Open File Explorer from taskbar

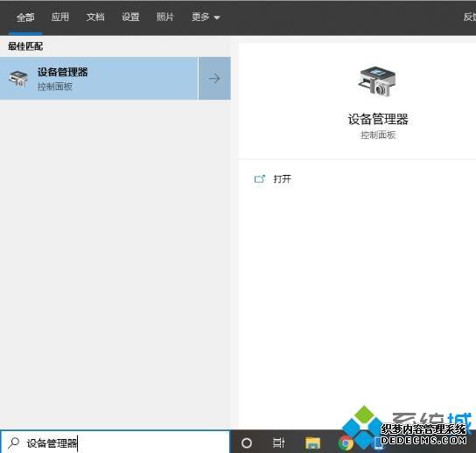[312, 443]
